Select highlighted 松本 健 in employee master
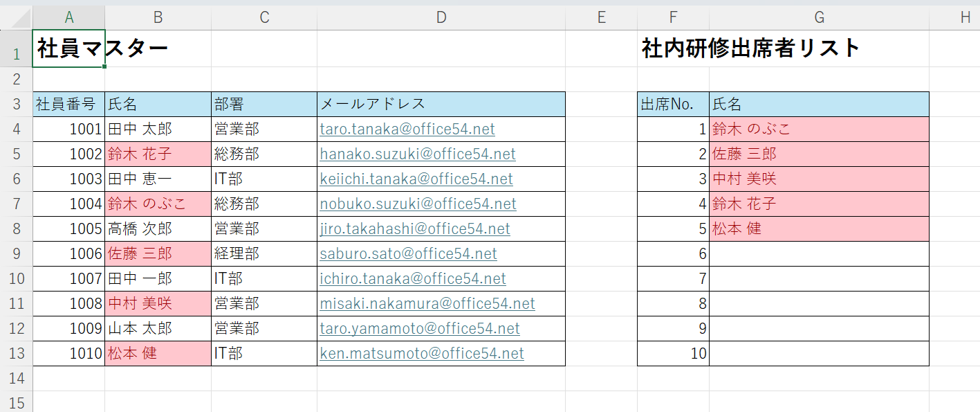 pyautogui.click(x=158, y=353)
